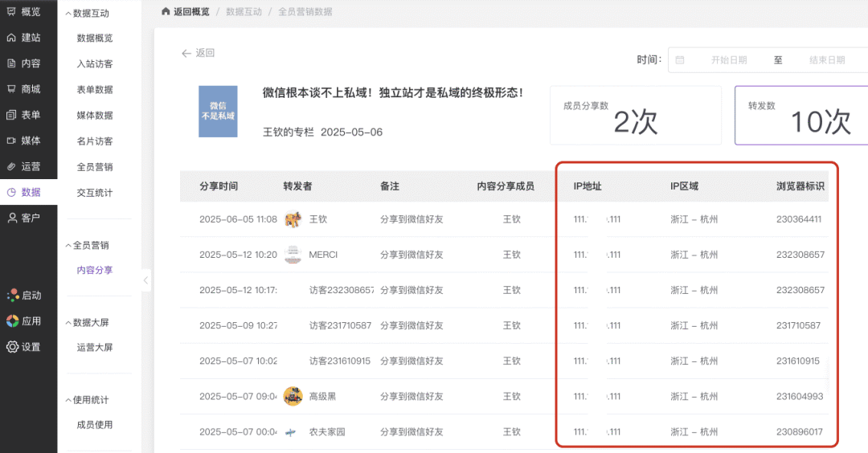The height and width of the screenshot is (453, 868).
Task: Click 返回概览 breadcrumb link
Action: coord(191,11)
